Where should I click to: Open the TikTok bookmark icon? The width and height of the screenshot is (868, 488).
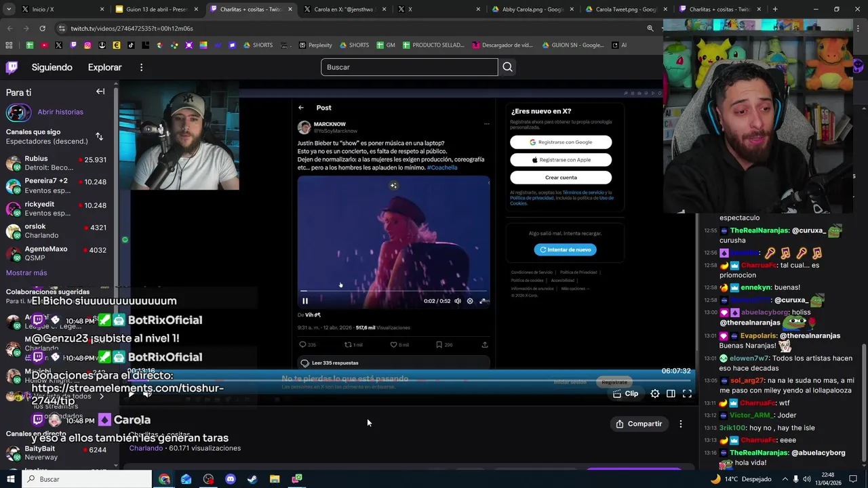(x=131, y=45)
